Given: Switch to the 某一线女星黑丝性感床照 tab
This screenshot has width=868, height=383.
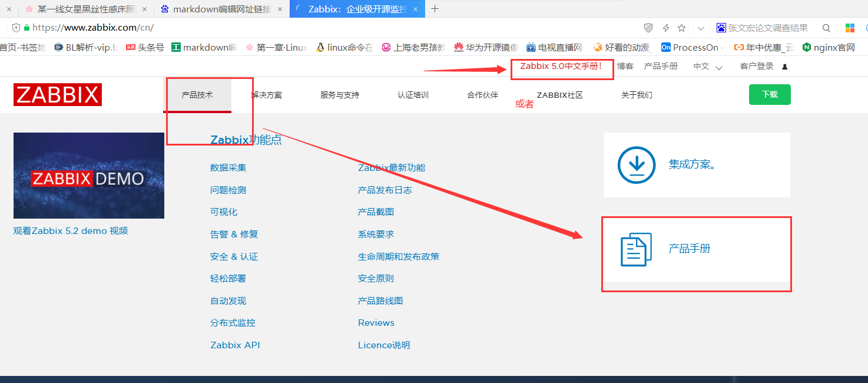Looking at the screenshot, I should [x=85, y=9].
